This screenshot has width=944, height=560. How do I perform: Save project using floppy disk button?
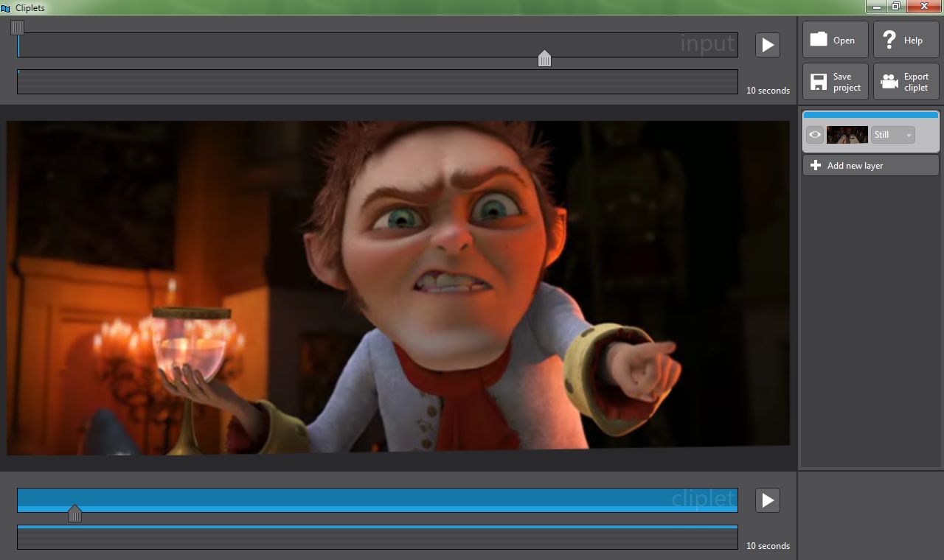[836, 82]
